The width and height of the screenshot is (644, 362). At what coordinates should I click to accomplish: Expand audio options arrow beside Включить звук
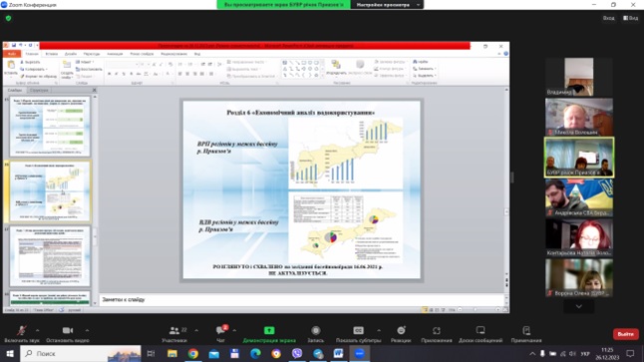coord(37,330)
